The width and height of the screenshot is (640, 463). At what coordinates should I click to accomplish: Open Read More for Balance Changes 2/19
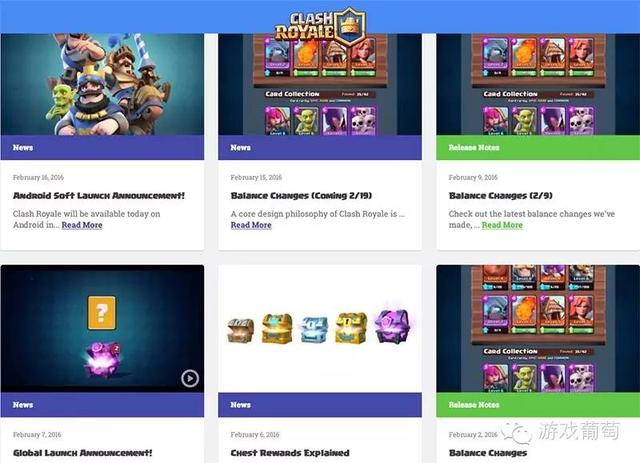pos(251,225)
